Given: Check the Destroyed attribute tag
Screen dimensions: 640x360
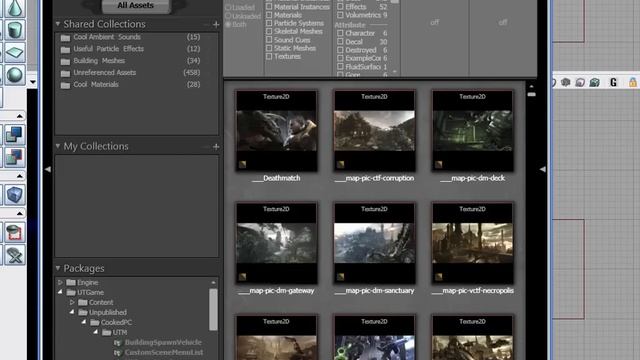Looking at the screenshot, I should 340,50.
